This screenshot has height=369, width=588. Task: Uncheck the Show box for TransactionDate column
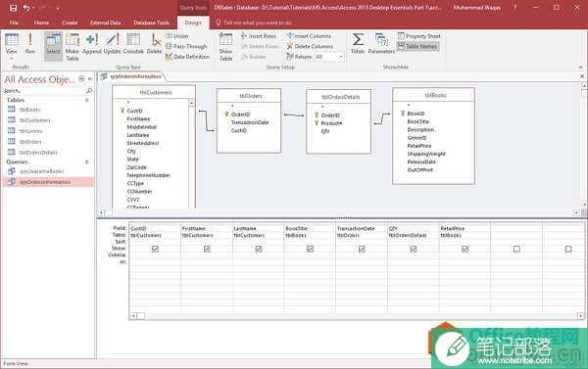click(362, 249)
